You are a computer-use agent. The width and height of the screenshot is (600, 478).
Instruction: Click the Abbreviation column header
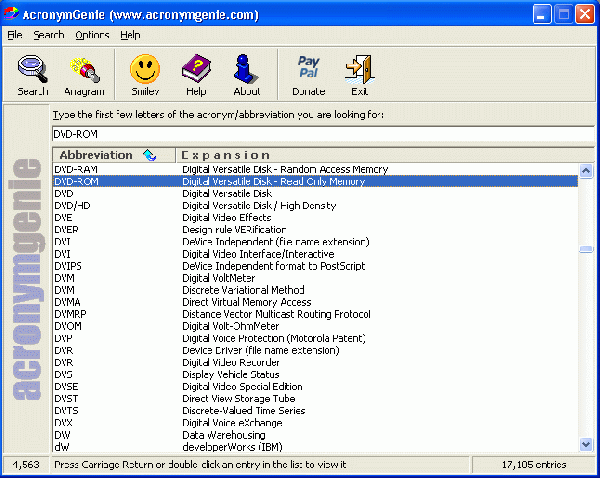(x=95, y=155)
